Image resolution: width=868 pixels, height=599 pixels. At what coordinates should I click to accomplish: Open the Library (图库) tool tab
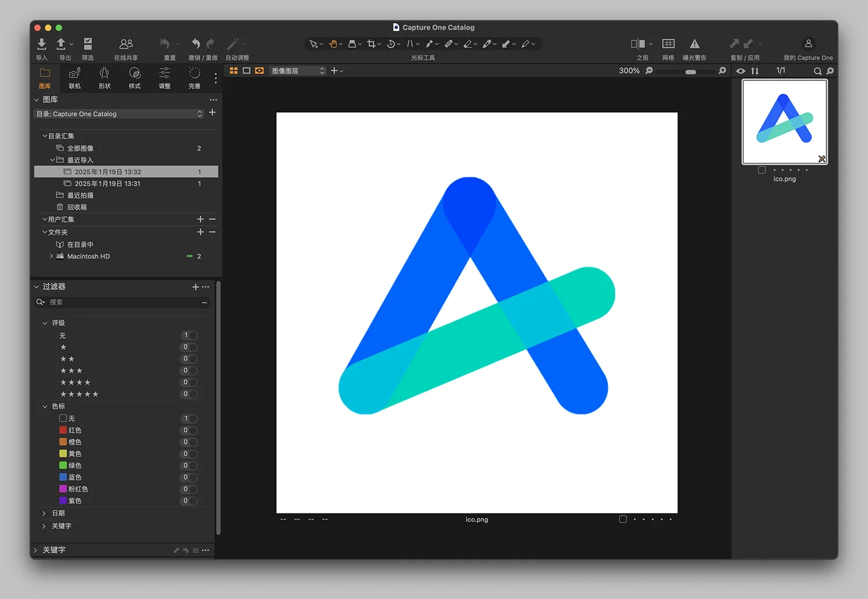click(x=45, y=77)
